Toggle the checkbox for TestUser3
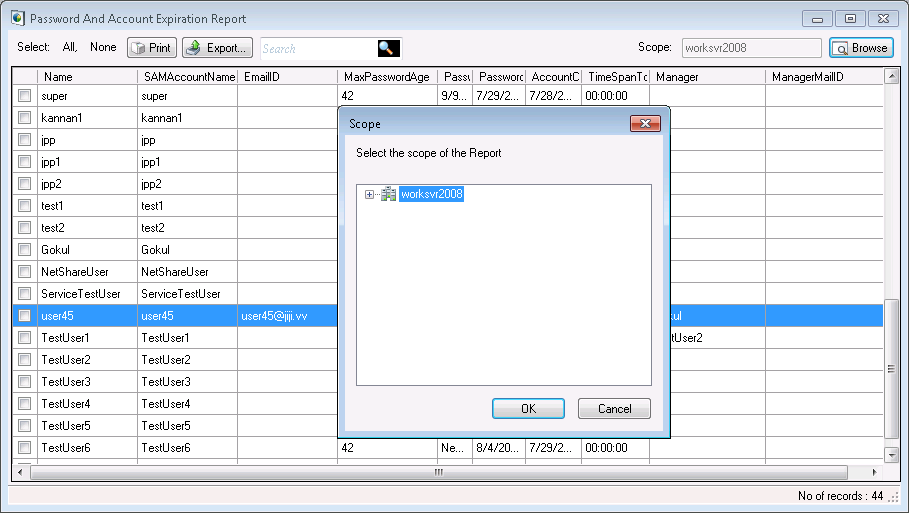This screenshot has height=513, width=909. pos(24,381)
